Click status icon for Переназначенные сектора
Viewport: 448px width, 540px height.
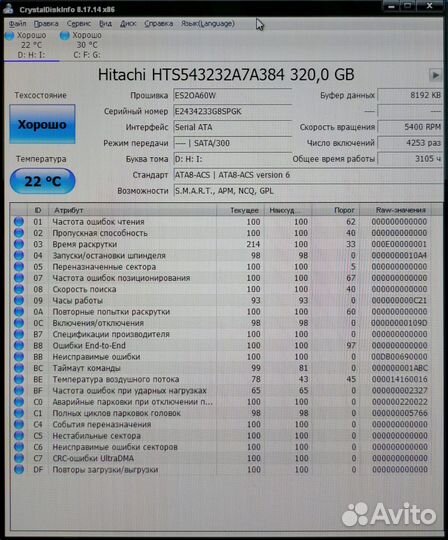(19, 267)
